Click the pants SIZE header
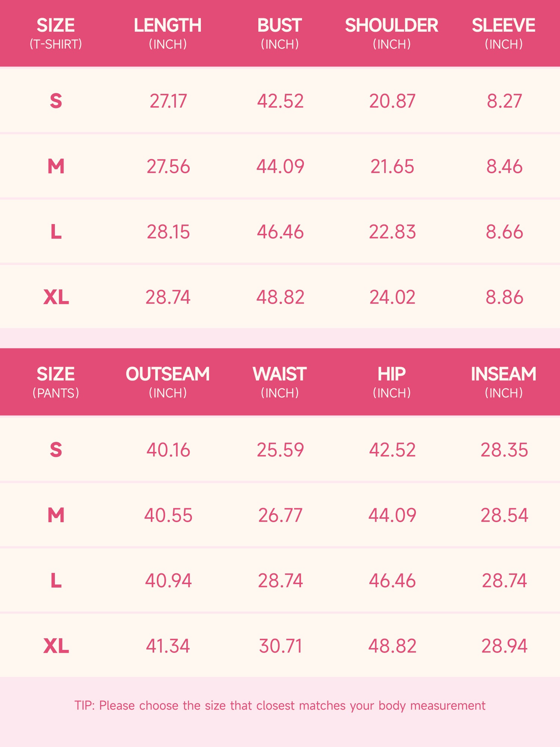Viewport: 560px width, 747px height. 56,382
